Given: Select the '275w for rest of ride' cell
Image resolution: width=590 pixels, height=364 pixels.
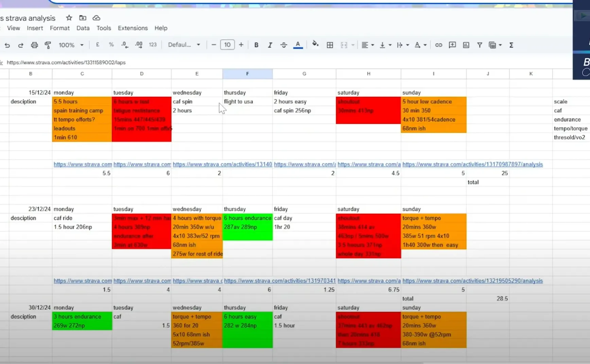Looking at the screenshot, I should (x=197, y=254).
